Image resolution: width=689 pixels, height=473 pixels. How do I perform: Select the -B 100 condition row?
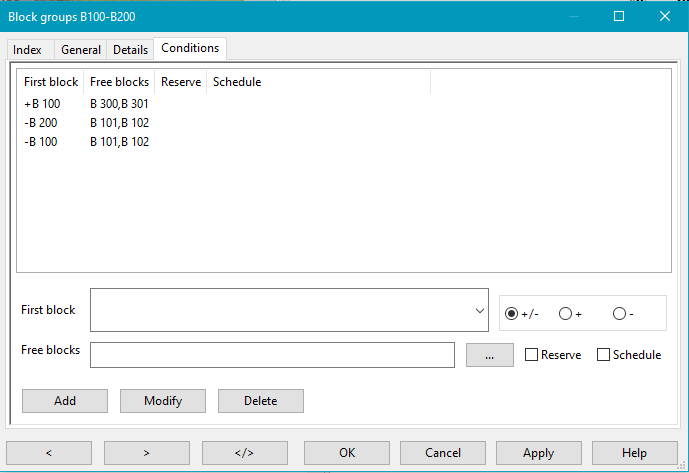click(41, 142)
